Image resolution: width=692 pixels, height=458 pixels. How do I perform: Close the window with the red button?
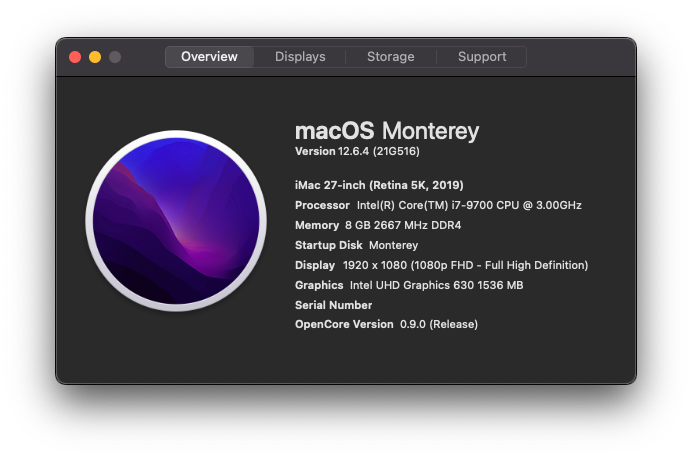click(x=75, y=57)
